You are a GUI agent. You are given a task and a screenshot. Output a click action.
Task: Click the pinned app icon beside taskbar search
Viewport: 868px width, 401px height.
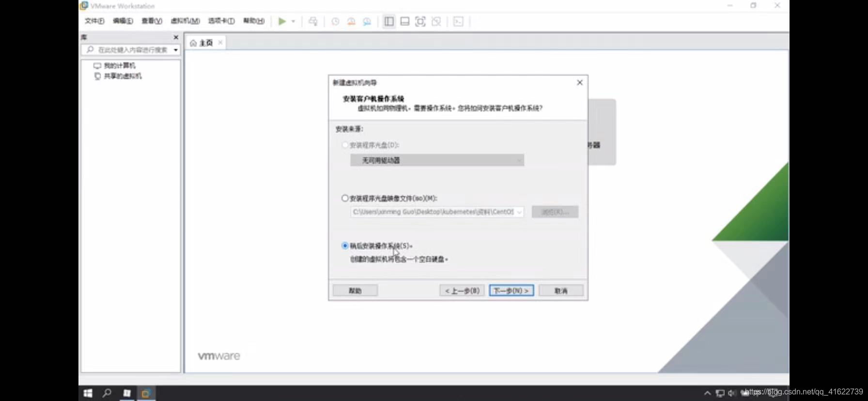[x=126, y=393]
